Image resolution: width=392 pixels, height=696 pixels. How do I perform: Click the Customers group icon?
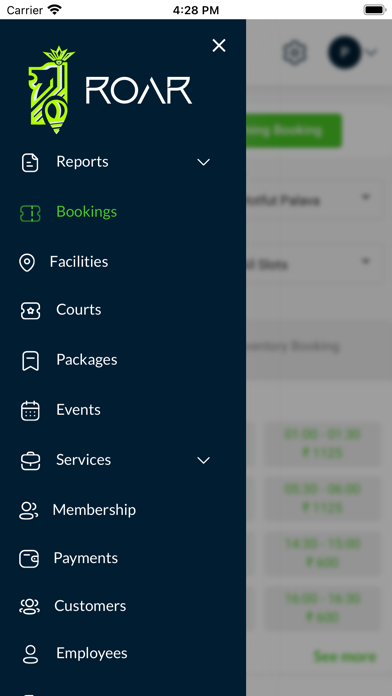29,607
